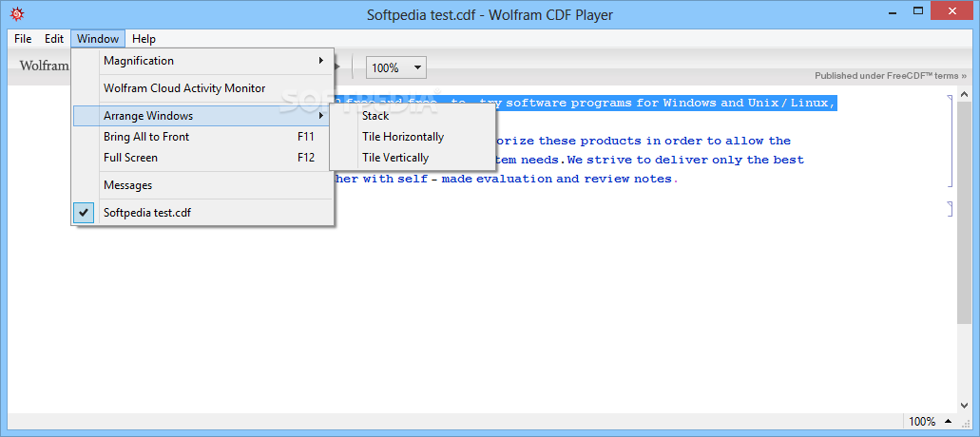Open the Messages window entry
980x437 pixels.
click(x=203, y=185)
